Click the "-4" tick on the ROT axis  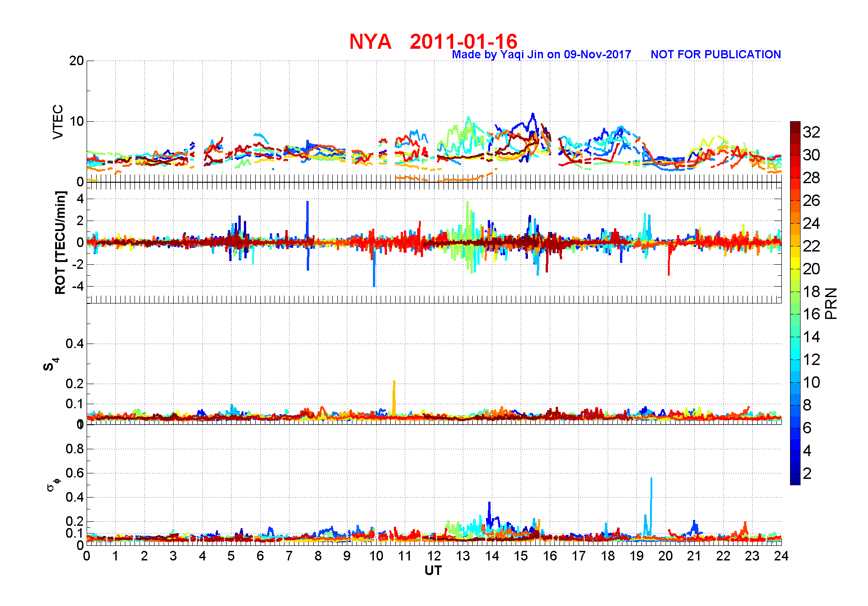(x=77, y=286)
